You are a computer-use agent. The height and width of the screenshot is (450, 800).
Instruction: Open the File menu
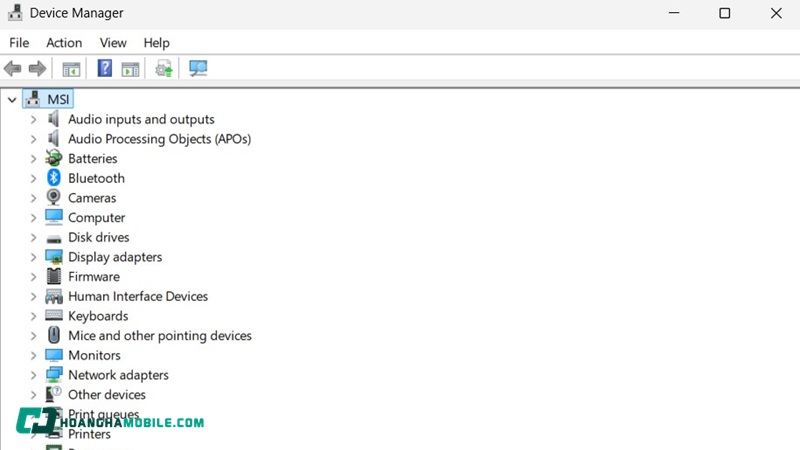pyautogui.click(x=19, y=43)
